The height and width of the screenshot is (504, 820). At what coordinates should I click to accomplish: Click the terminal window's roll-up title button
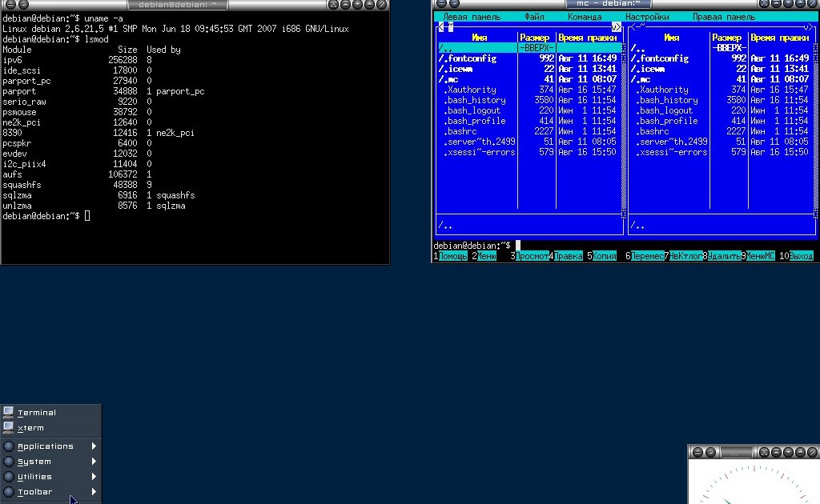click(345, 4)
